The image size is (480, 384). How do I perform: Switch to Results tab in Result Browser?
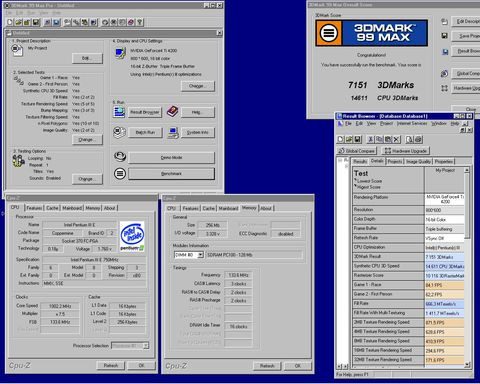[x=360, y=161]
